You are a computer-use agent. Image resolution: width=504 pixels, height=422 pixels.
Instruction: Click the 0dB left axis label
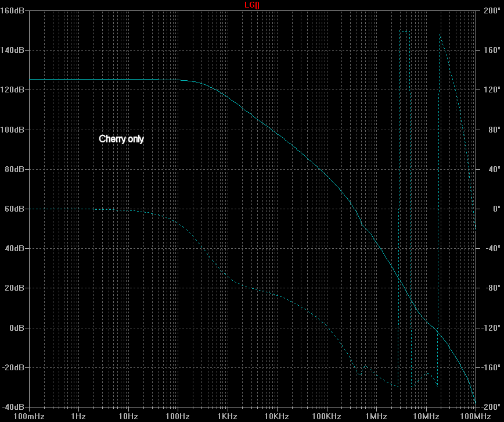17,328
